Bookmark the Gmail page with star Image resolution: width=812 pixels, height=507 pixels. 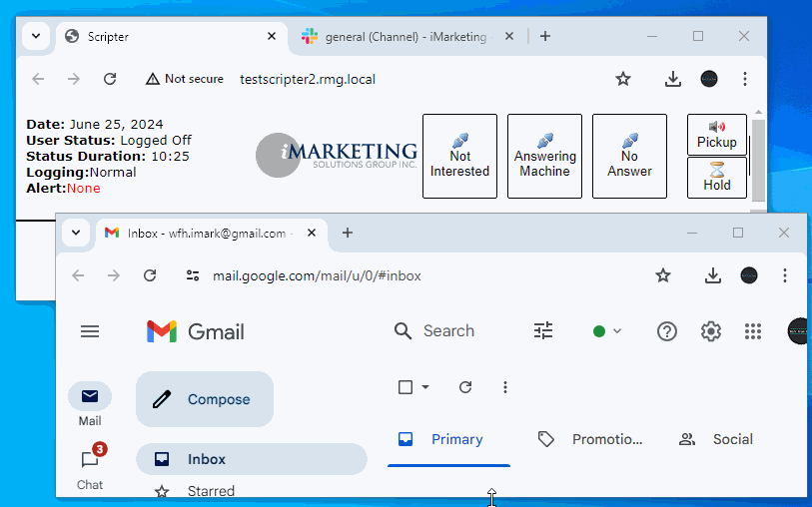(663, 275)
